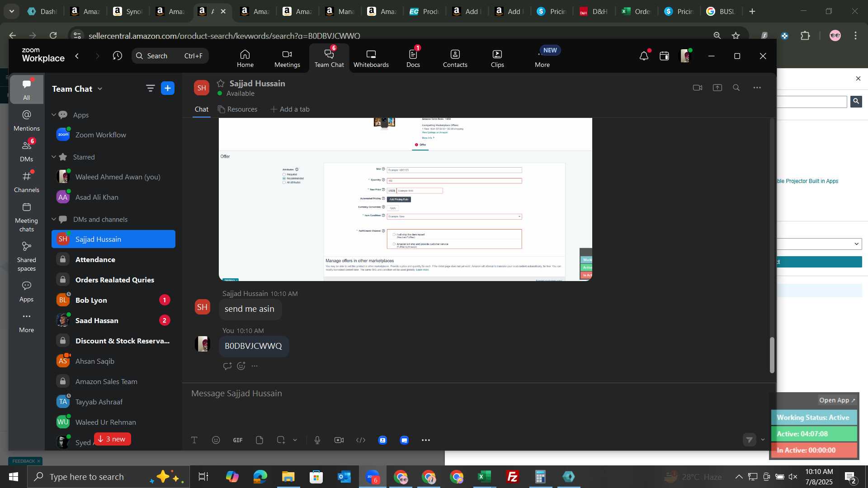Open the Contacts section
The height and width of the screenshot is (488, 868).
click(x=455, y=58)
